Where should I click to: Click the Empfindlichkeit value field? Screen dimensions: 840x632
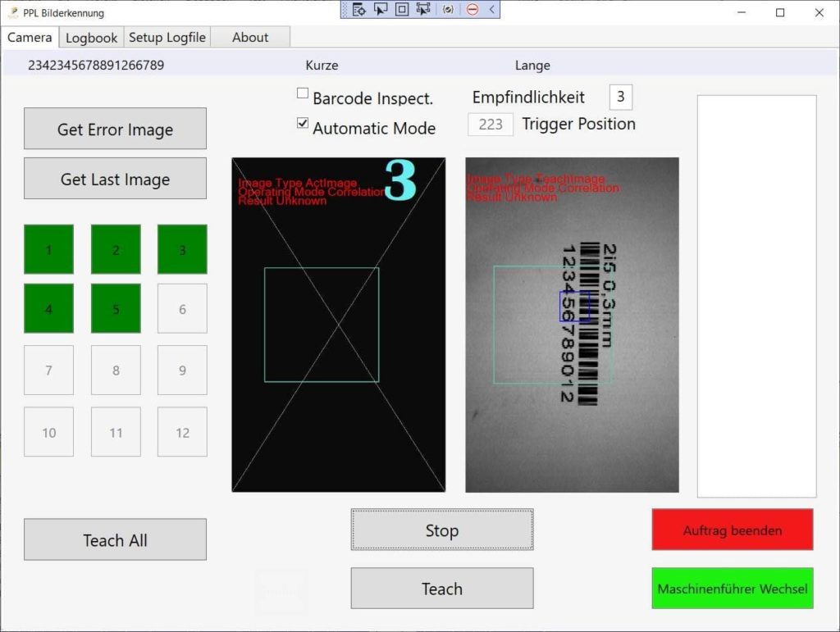click(621, 97)
